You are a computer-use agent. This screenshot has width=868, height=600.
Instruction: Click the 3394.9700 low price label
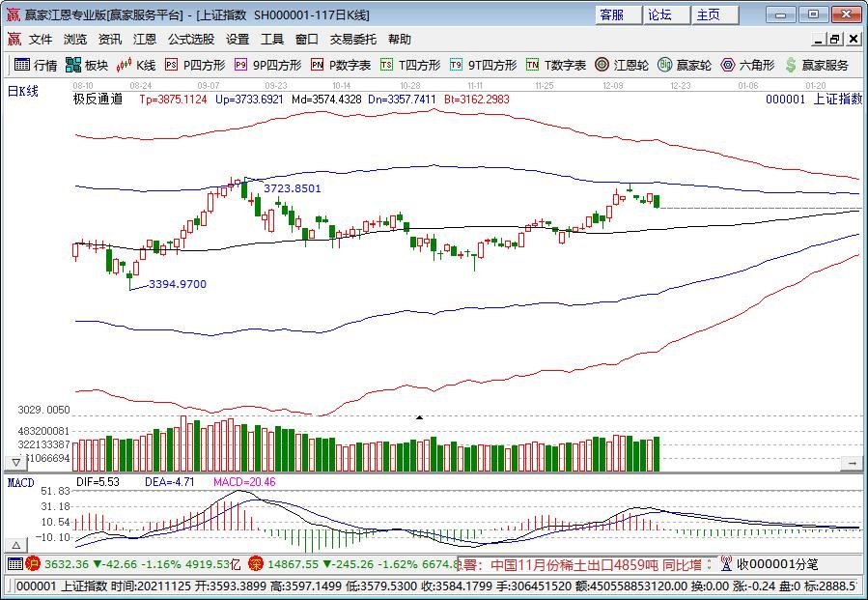(x=178, y=284)
